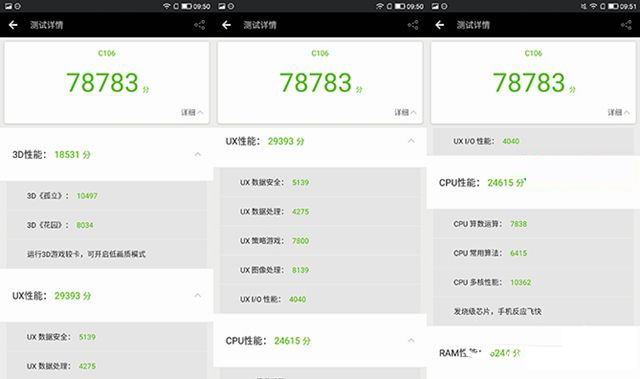Select the CPU 常用算法 6415 row
Screen dimensions: 640x379
coord(533,253)
